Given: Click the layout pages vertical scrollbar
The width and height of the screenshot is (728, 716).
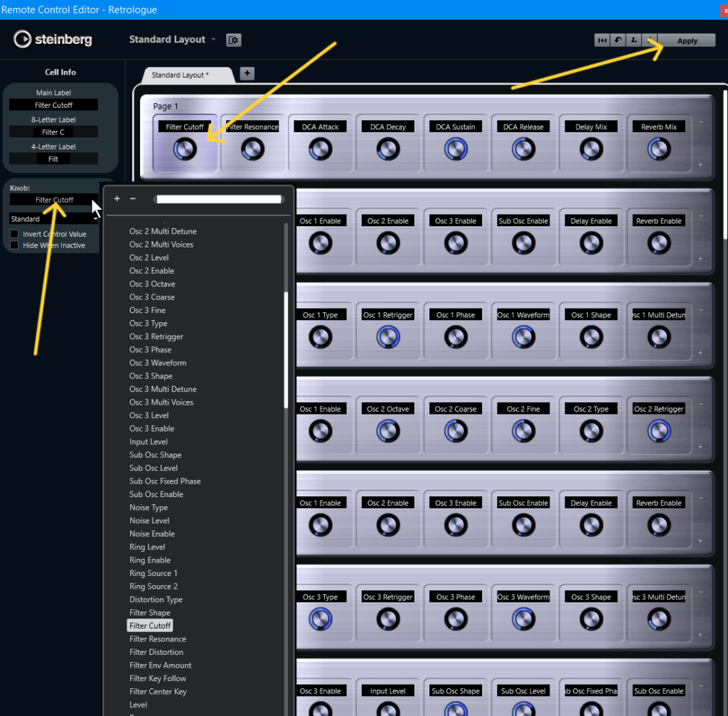Looking at the screenshot, I should (x=725, y=165).
